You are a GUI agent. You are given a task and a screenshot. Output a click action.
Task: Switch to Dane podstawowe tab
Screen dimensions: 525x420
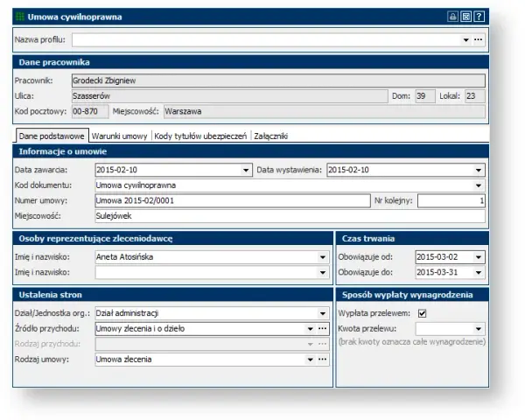tap(52, 136)
